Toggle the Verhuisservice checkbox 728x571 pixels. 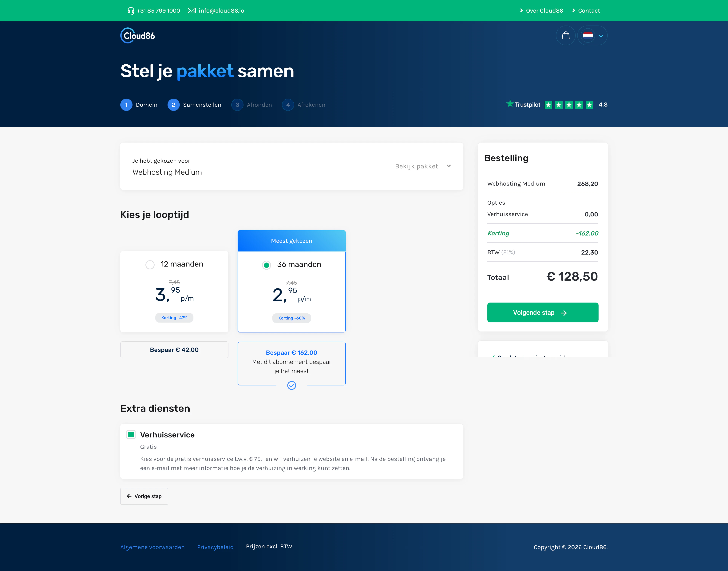(x=131, y=435)
